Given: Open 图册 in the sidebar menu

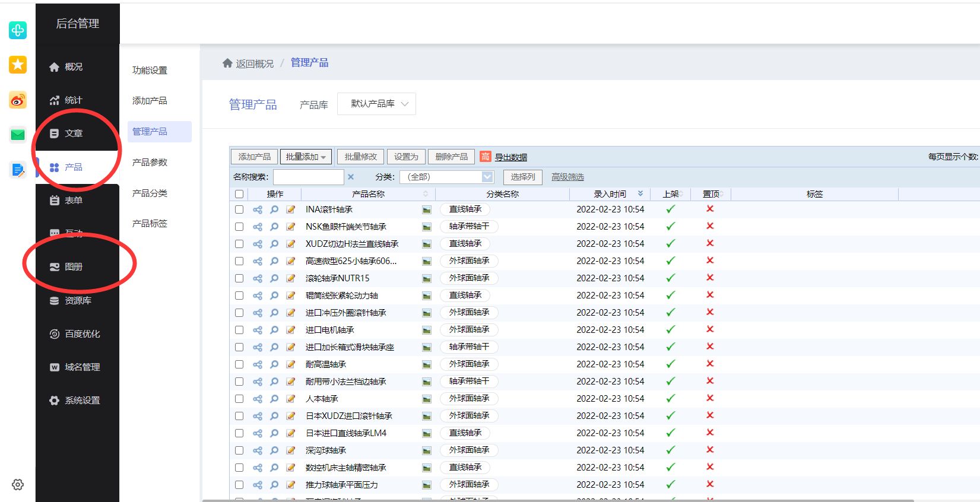Looking at the screenshot, I should pos(74,267).
